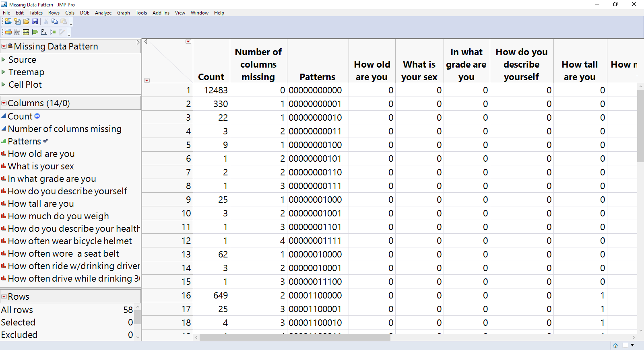The height and width of the screenshot is (350, 644).
Task: Select the Patterns column header
Action: pyautogui.click(x=317, y=77)
